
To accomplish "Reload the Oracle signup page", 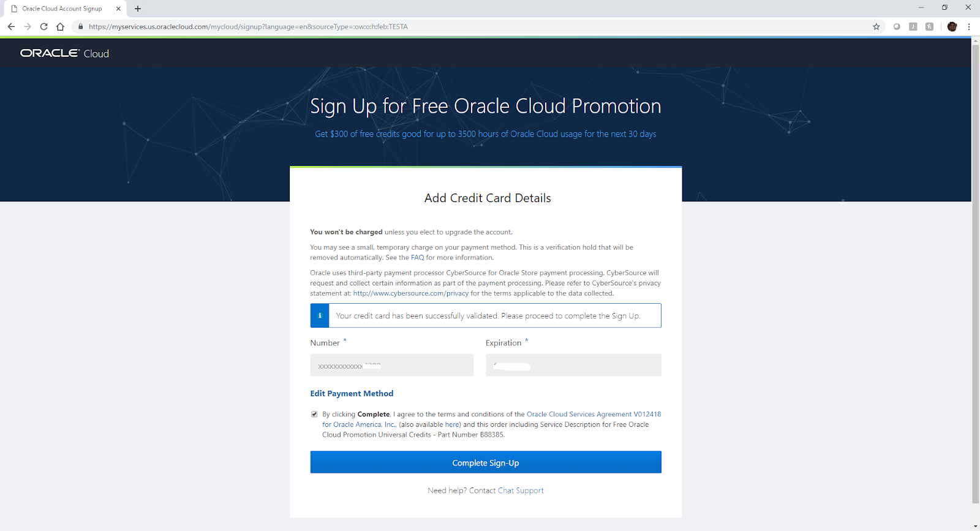I will 44,26.
